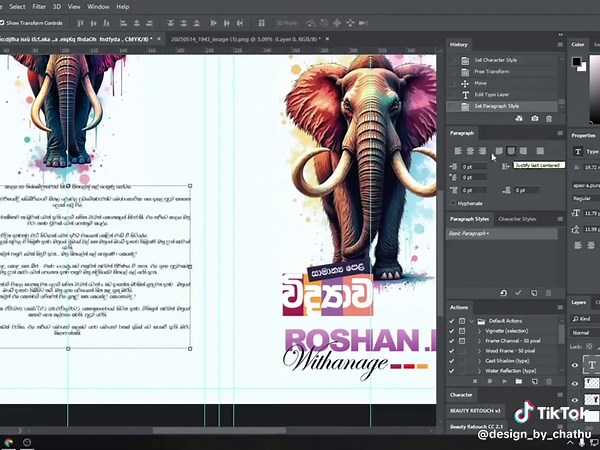Image resolution: width=600 pixels, height=450 pixels.
Task: Close the CMYK document tab
Action: pos(159,39)
